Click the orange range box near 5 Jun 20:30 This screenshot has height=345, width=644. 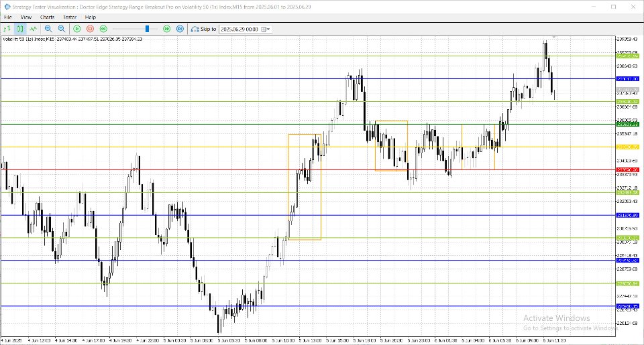coord(391,145)
